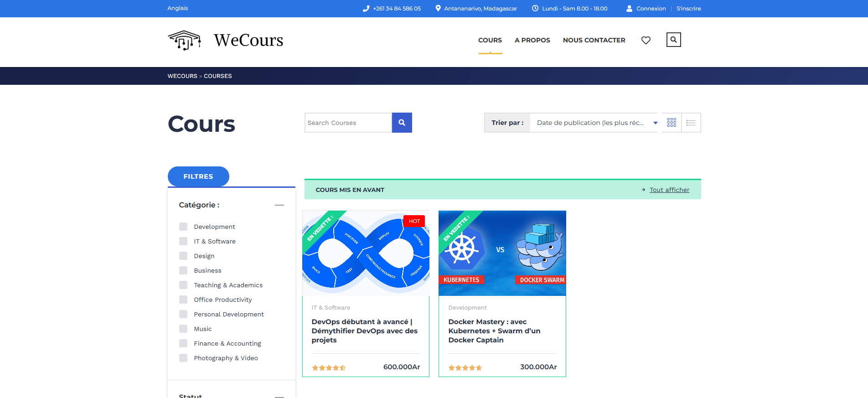Check Finance & Accounting category
The image size is (868, 398).
(x=183, y=343)
